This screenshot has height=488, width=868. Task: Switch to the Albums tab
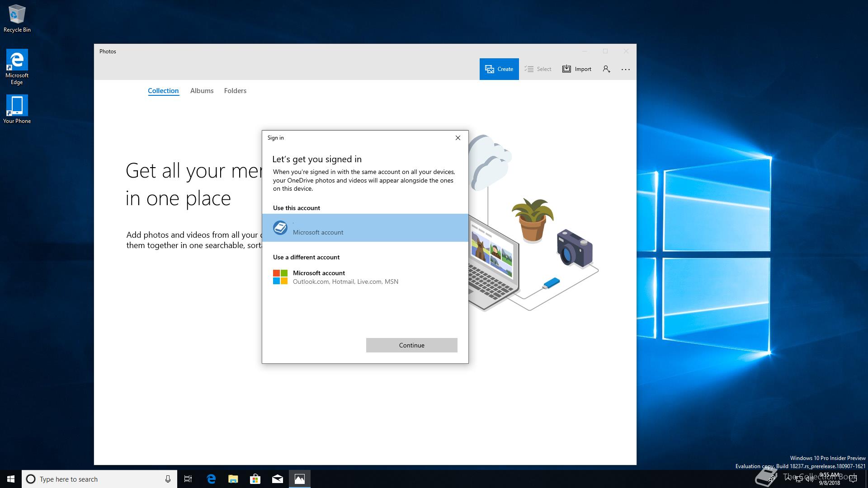point(202,91)
